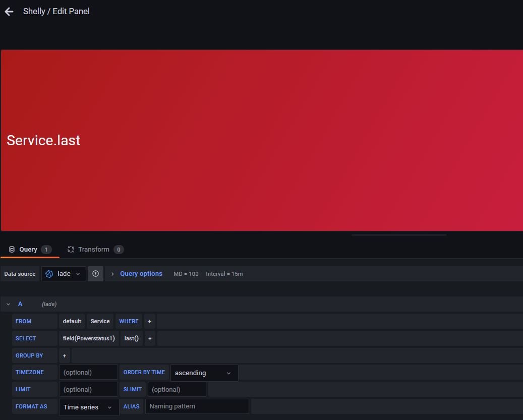Open ORDER BY TIME ascending dropdown
This screenshot has height=420, width=523.
(204, 373)
